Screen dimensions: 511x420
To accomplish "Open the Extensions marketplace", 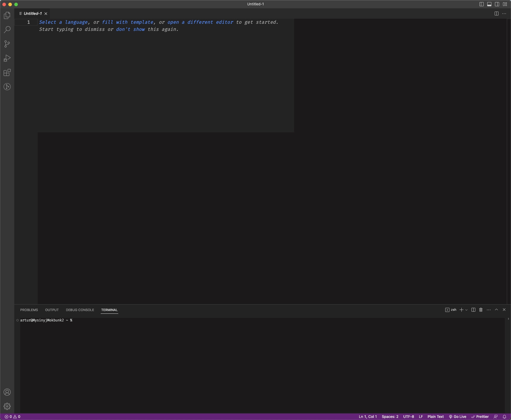I will [7, 73].
